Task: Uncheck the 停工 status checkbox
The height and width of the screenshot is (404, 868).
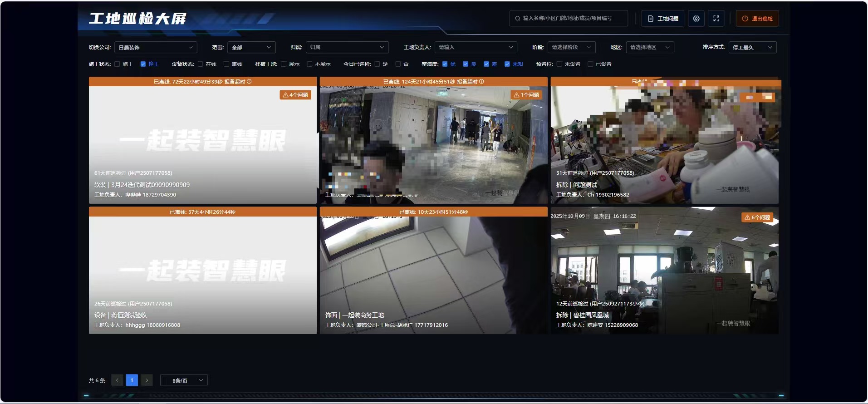Action: pos(143,64)
